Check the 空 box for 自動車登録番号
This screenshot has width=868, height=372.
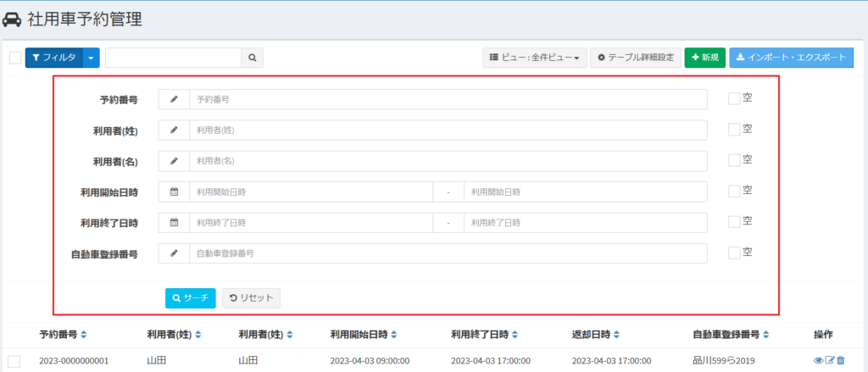tap(734, 253)
